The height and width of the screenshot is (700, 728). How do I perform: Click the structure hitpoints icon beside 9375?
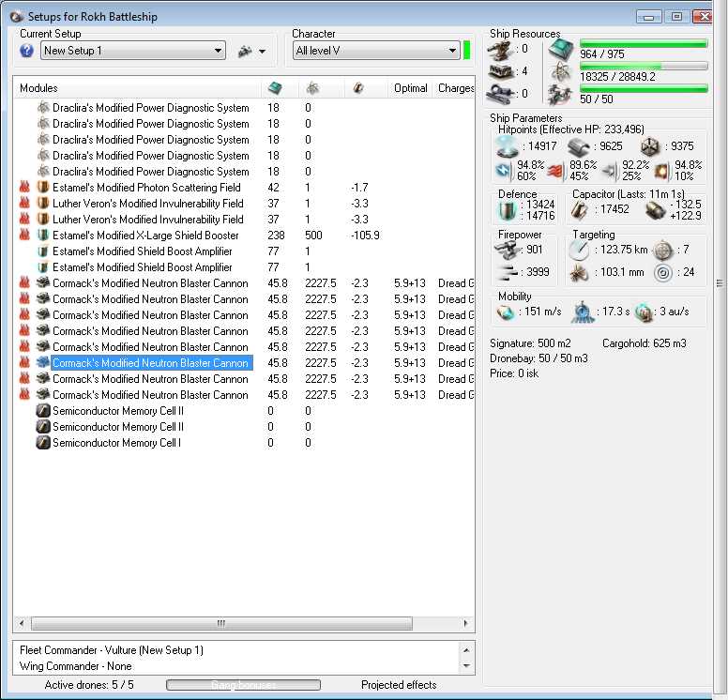(x=650, y=146)
